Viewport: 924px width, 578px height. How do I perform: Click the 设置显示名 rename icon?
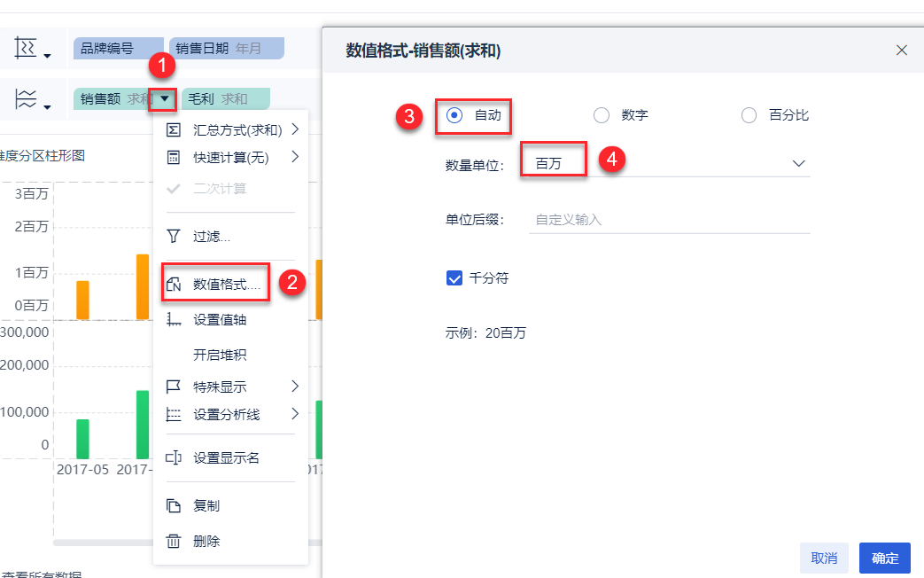coord(175,458)
